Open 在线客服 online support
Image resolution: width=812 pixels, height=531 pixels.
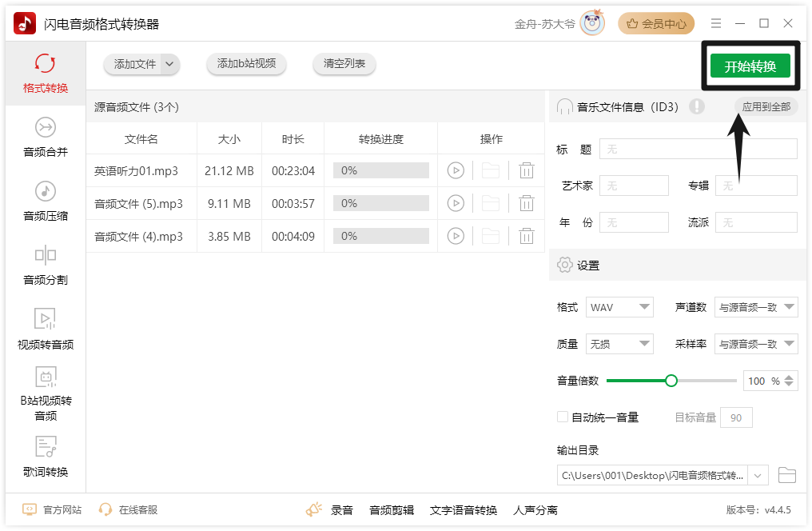[x=128, y=509]
